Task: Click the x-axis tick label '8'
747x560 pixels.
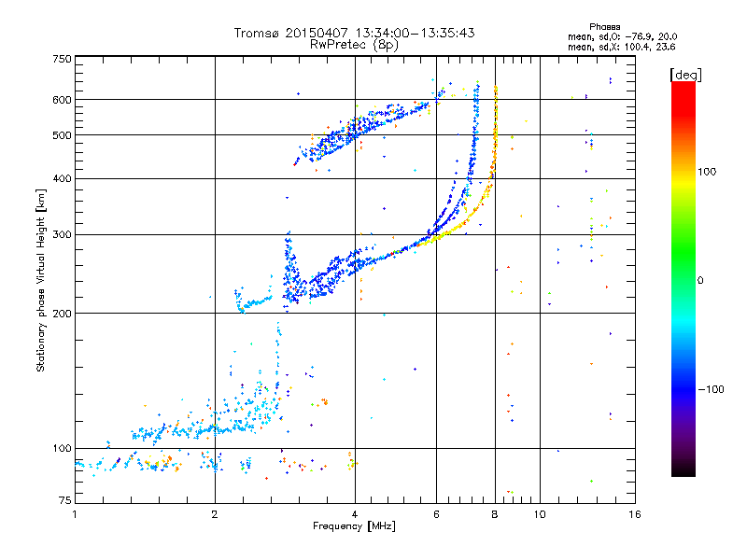Action: click(x=495, y=514)
